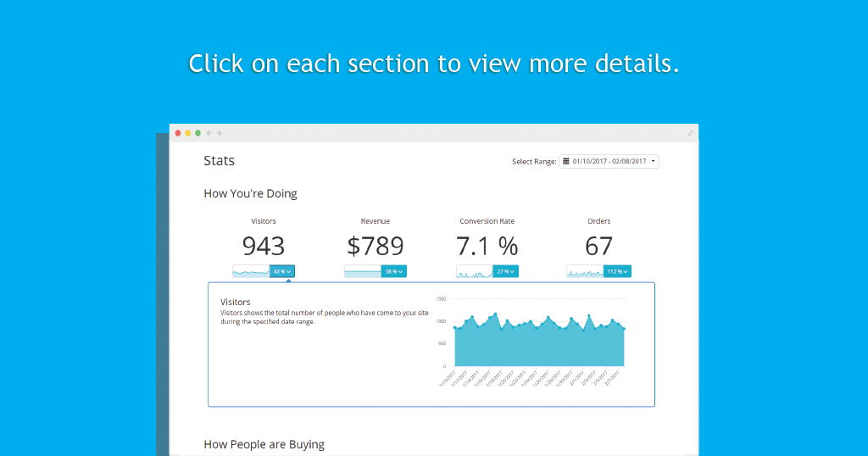The width and height of the screenshot is (868, 456).
Task: Click the Revenue stat label
Action: [x=376, y=221]
